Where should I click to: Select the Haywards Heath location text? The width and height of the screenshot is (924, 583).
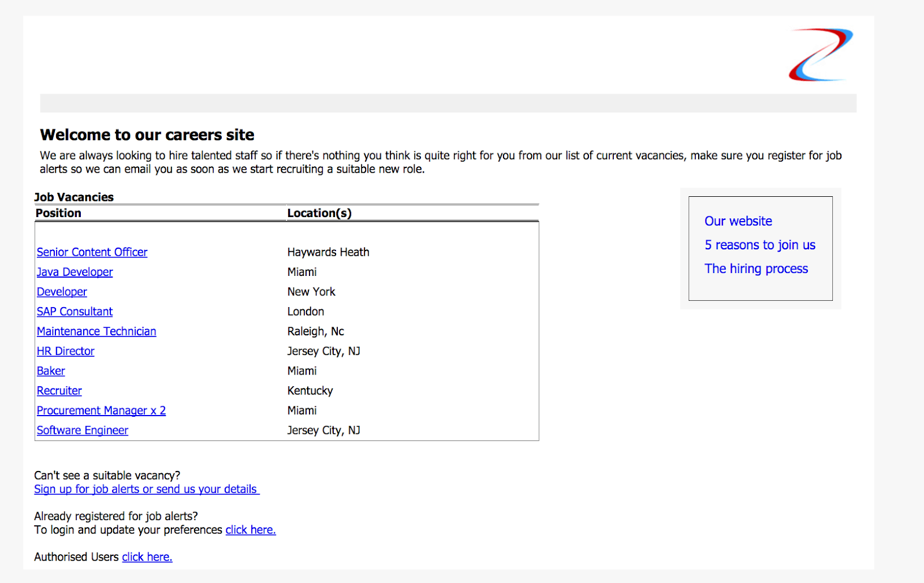coord(328,252)
